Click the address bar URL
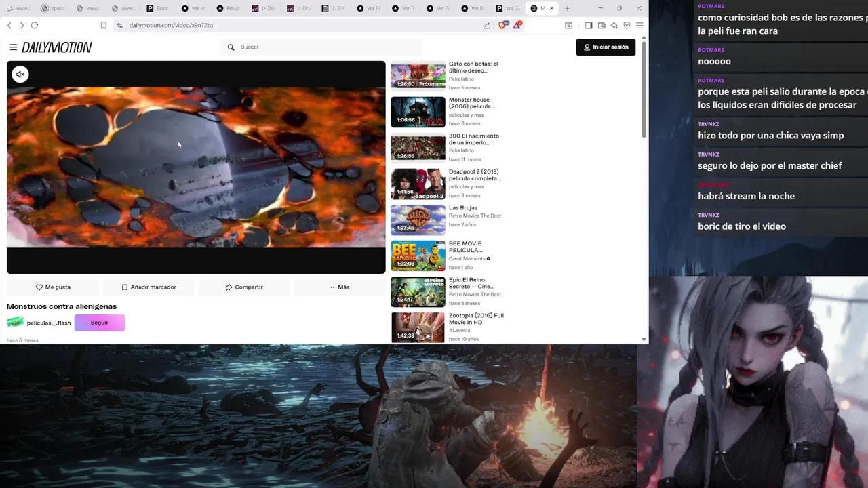This screenshot has height=488, width=868. [x=171, y=25]
